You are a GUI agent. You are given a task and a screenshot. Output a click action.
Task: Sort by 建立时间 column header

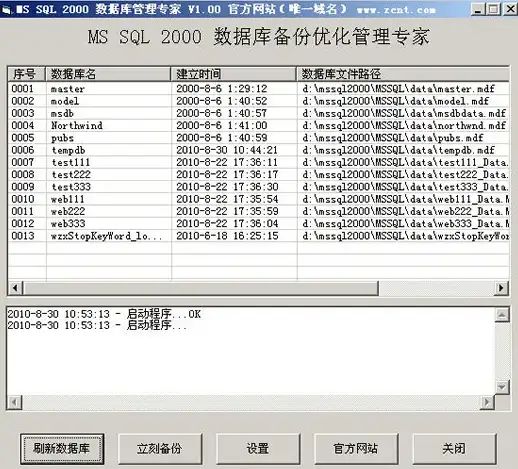[x=234, y=74]
